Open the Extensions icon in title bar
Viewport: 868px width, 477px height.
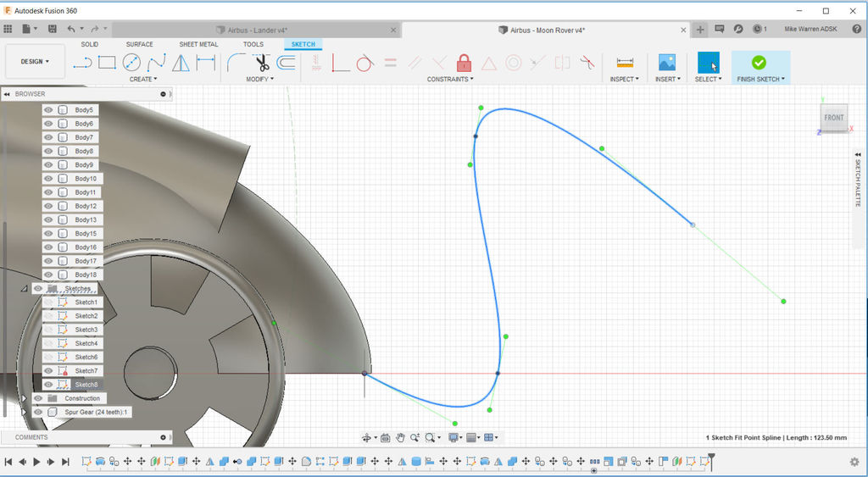(x=738, y=29)
